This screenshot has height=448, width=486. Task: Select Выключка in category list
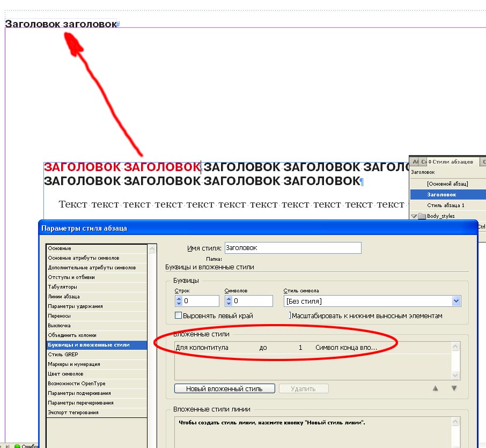point(97,326)
